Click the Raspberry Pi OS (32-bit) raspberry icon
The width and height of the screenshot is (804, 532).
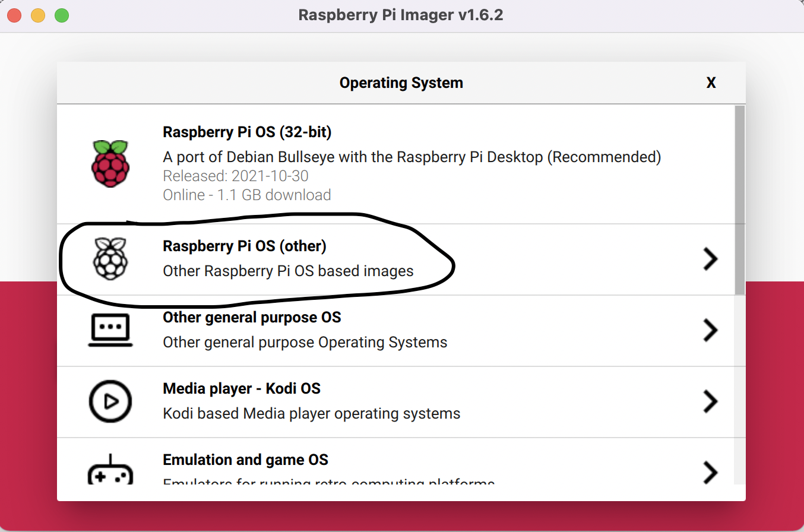point(110,164)
